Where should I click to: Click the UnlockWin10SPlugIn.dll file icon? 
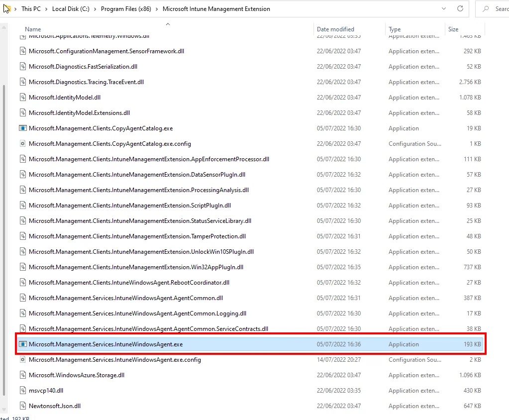click(23, 251)
